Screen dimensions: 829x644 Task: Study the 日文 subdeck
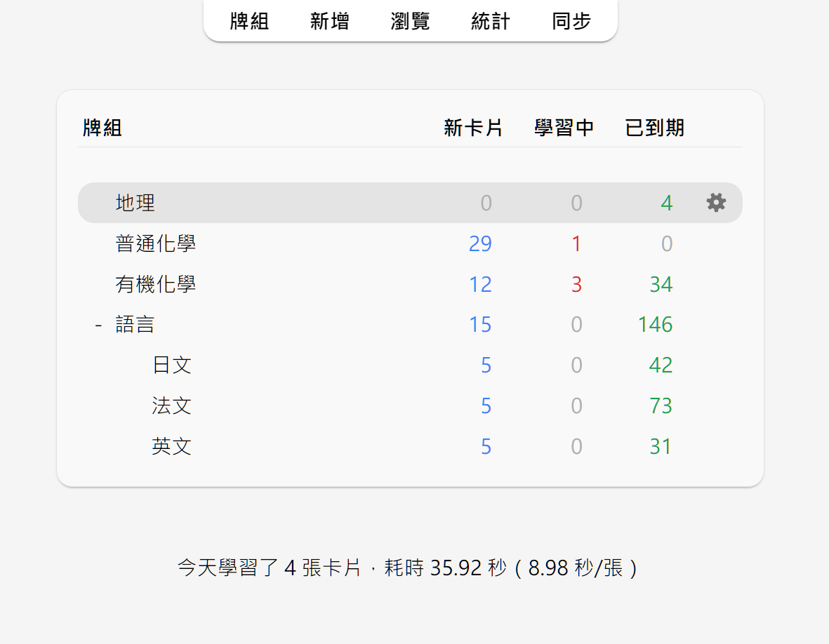(172, 365)
